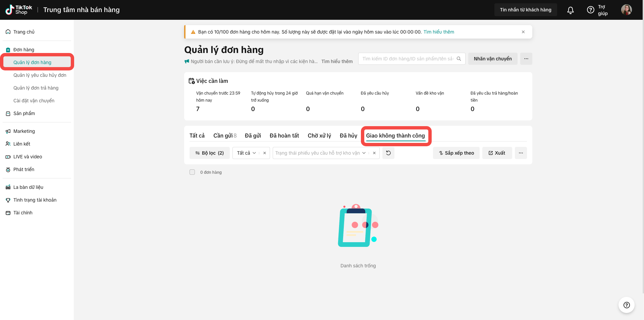Click the TikTok Shop logo
Screen dimensions: 644x320
tap(19, 10)
